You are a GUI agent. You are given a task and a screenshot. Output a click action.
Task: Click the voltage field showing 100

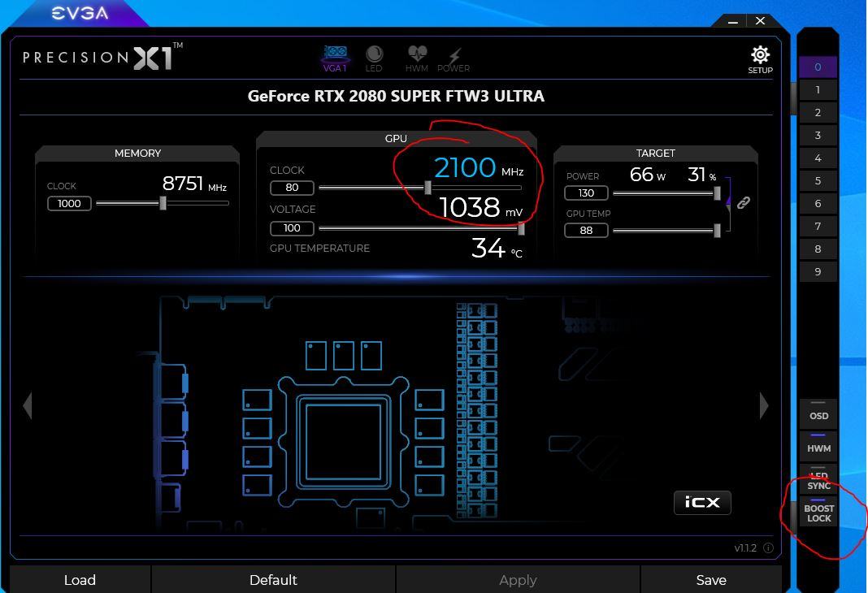tap(292, 228)
